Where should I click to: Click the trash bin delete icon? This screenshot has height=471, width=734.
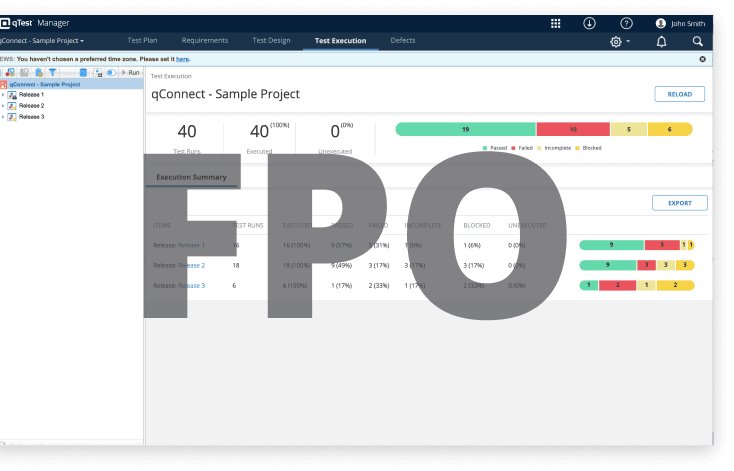(39, 72)
